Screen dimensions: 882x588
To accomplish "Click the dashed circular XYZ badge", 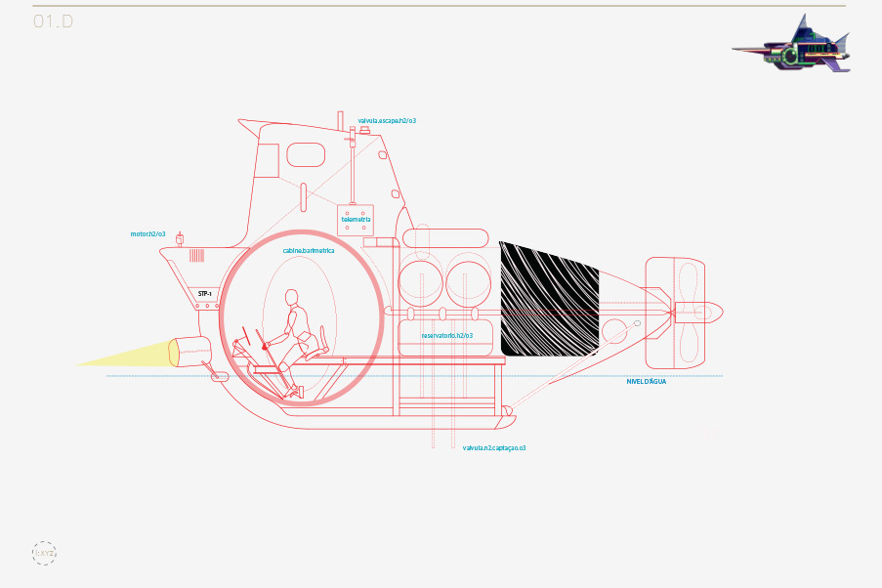I will click(44, 554).
